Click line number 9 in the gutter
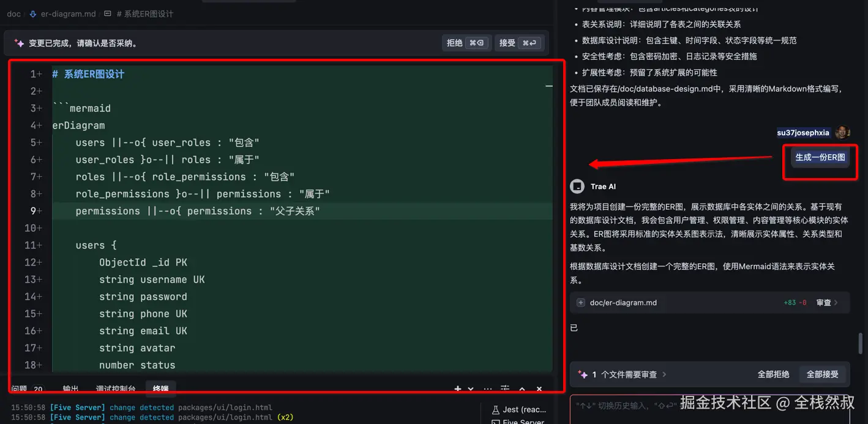Screen dimensions: 868x424 [x=34, y=211]
